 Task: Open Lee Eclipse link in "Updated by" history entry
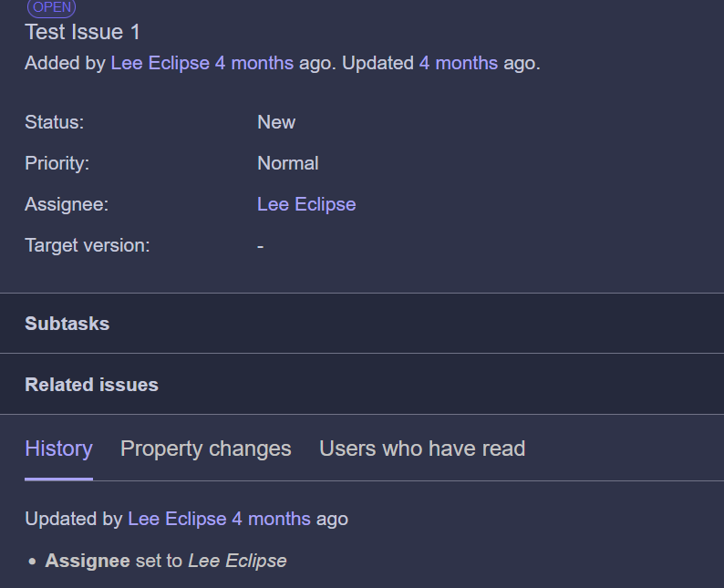177,519
